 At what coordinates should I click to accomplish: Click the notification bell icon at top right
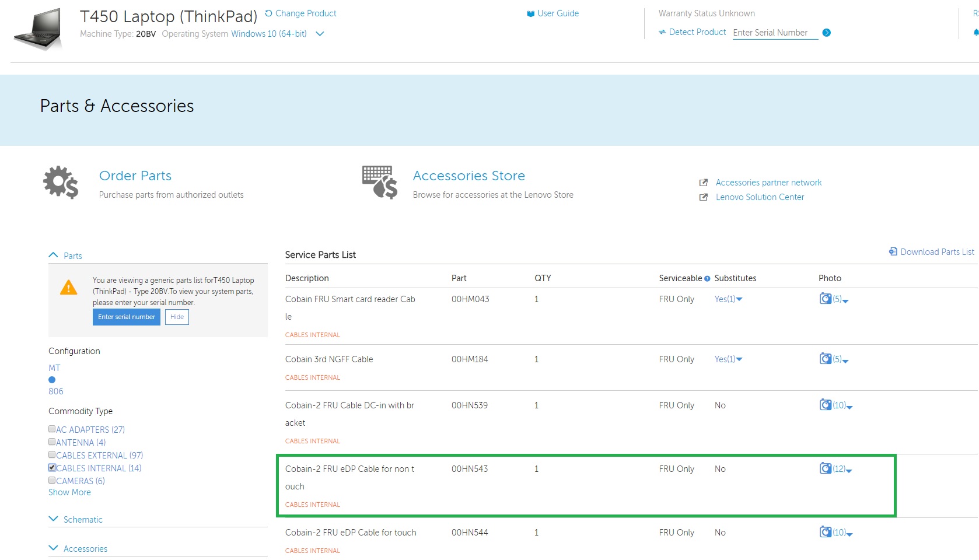tap(975, 33)
